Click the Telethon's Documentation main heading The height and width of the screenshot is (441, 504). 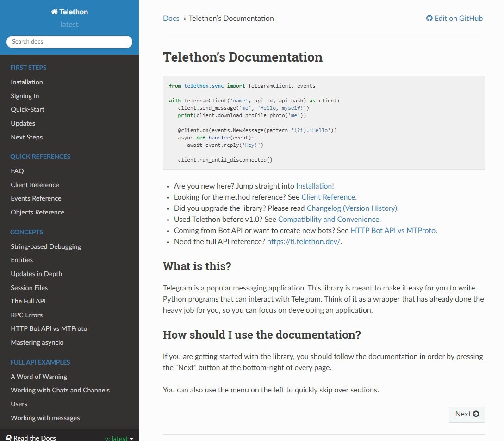point(243,57)
